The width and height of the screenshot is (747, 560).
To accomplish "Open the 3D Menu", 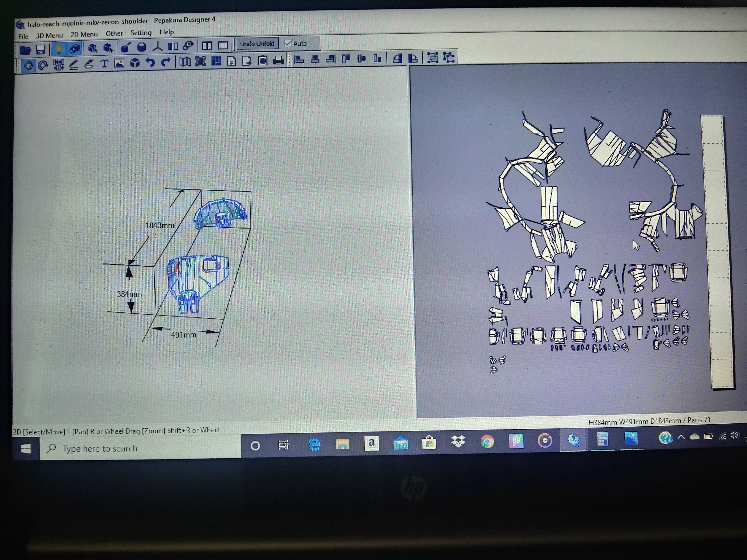I will 49,35.
